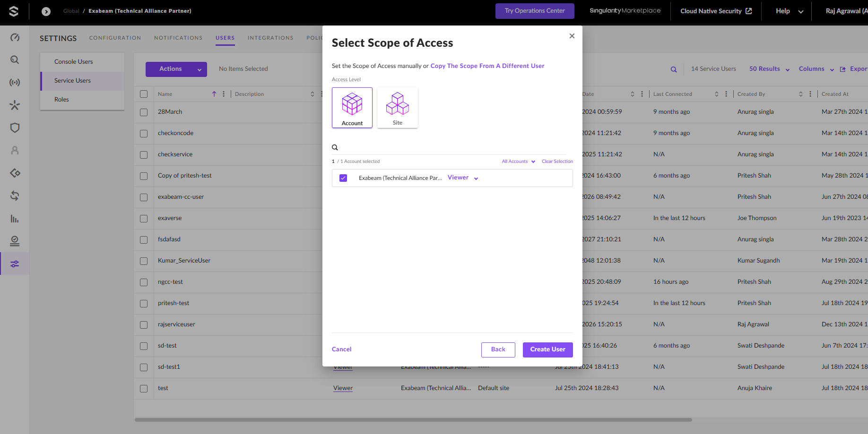Click the SentinelOne logo icon
Screen dimensions: 868x434
pyautogui.click(x=14, y=11)
